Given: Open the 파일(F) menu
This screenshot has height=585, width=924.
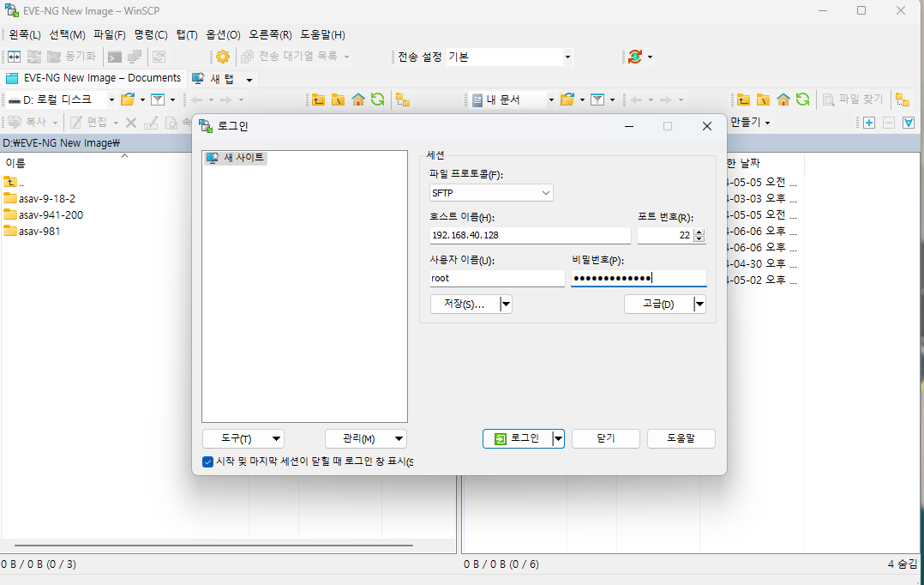Looking at the screenshot, I should click(x=110, y=35).
